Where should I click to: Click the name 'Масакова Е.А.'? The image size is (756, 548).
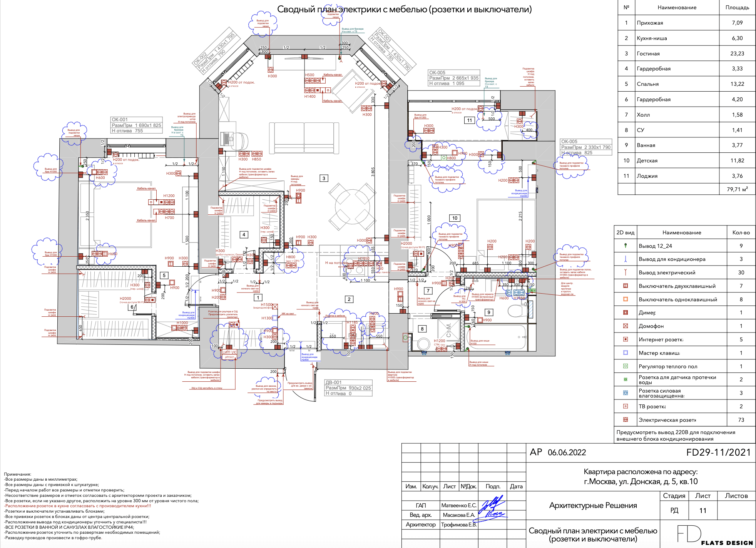pos(458,515)
